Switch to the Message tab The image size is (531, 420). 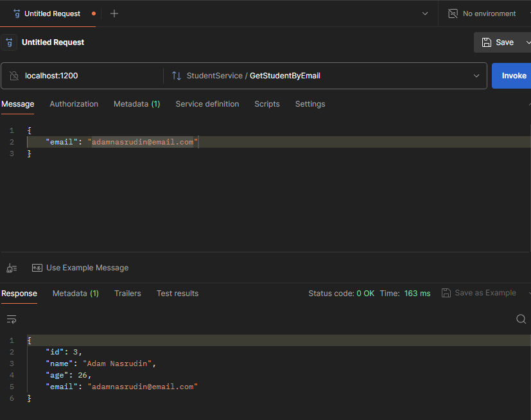[x=17, y=104]
